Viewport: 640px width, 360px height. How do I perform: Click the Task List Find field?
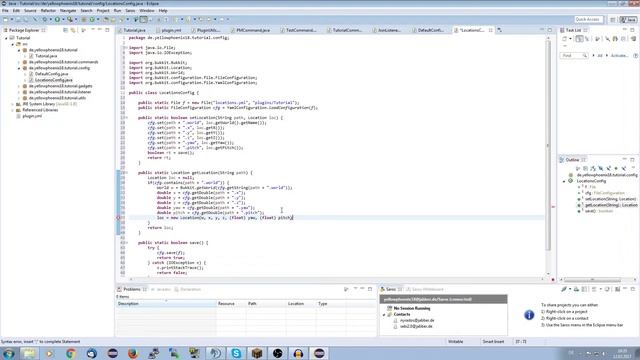click(573, 56)
